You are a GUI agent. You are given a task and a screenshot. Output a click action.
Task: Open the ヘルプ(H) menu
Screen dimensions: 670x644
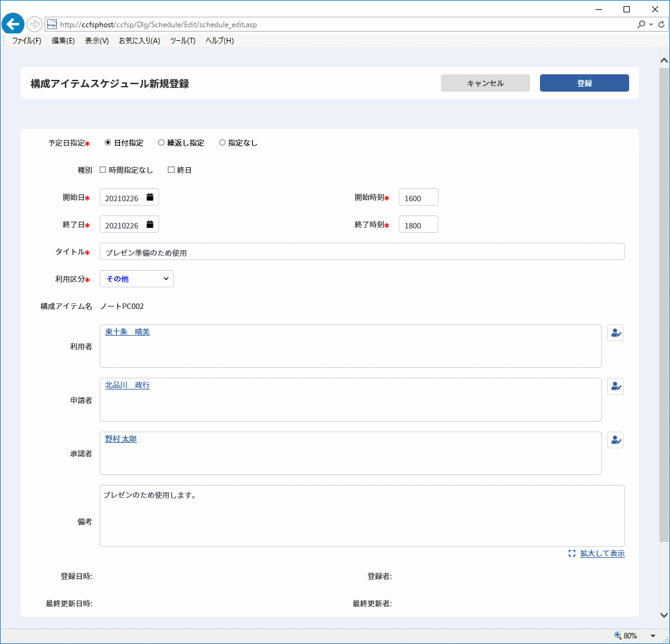pos(220,41)
